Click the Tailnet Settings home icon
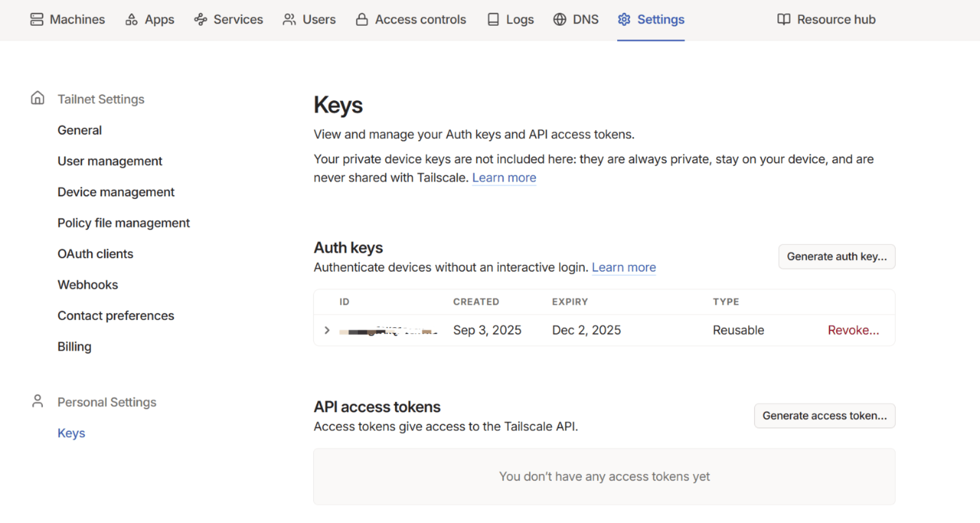Screen dimensions: 980x523 coord(38,98)
